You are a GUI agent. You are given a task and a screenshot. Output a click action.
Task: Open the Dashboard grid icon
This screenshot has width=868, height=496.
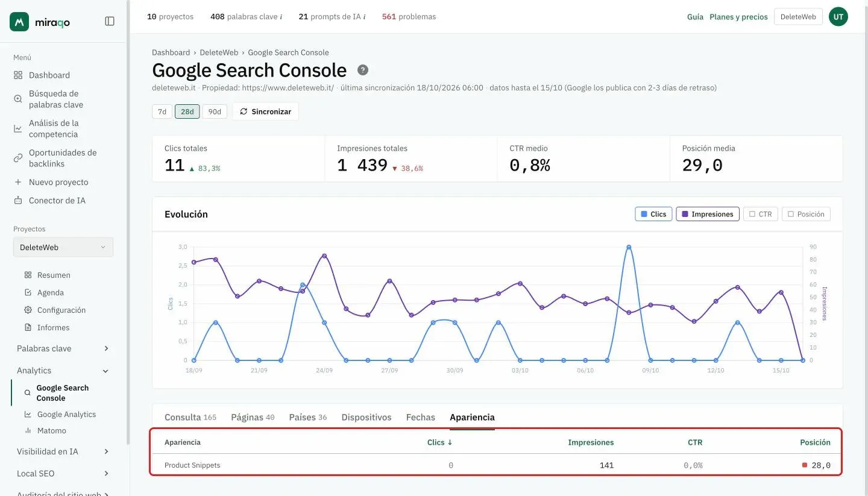(18, 75)
